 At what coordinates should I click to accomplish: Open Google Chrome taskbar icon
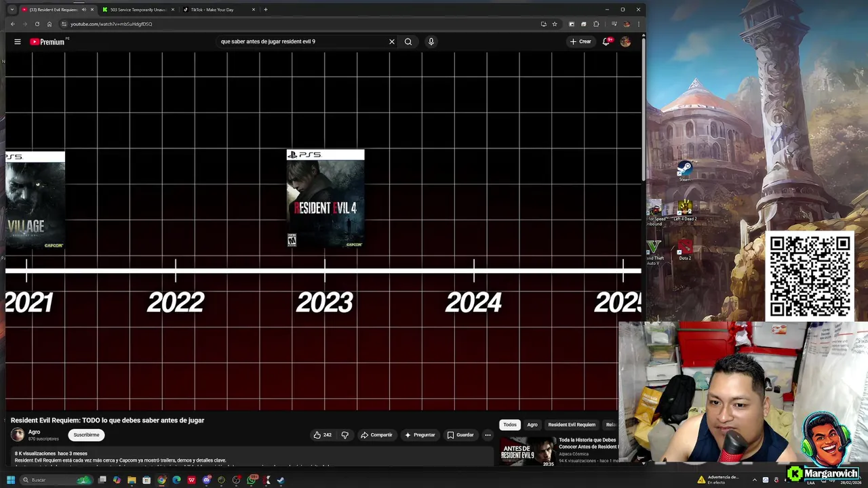pos(161,480)
